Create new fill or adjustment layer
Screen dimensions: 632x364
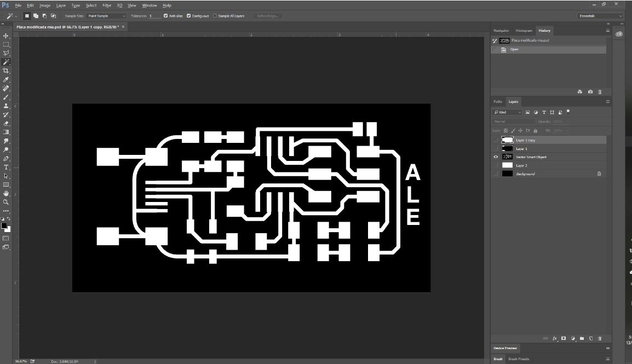[x=573, y=339]
